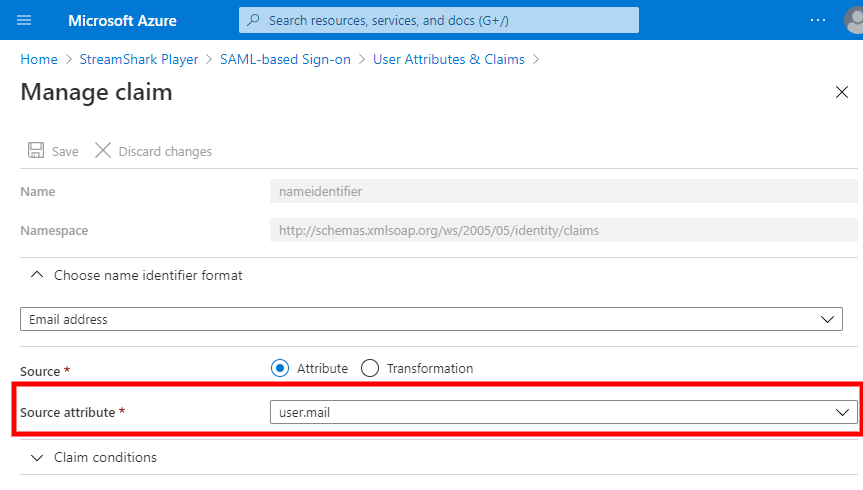Close the Manage claim pane
Screen dimensions: 863x490
pos(842,92)
